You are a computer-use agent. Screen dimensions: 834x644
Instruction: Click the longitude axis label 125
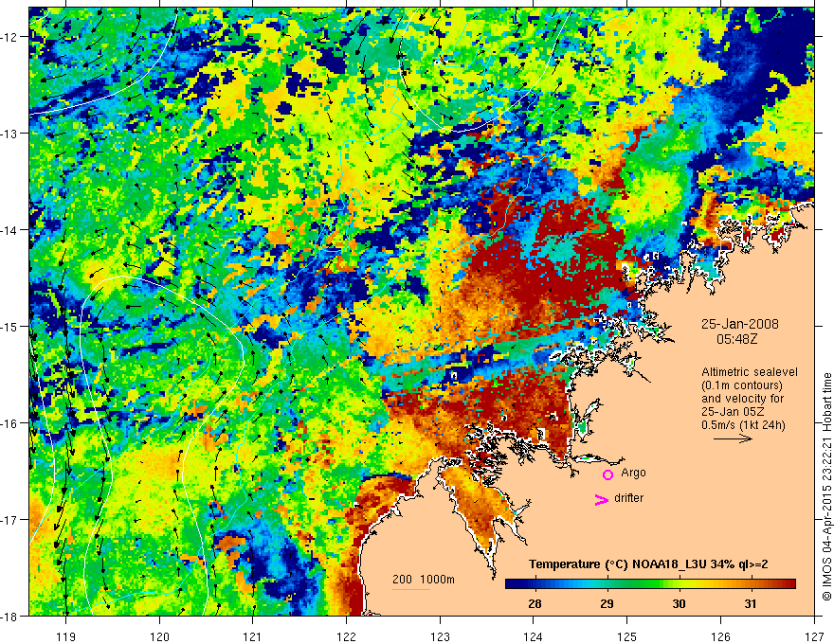coord(627,636)
